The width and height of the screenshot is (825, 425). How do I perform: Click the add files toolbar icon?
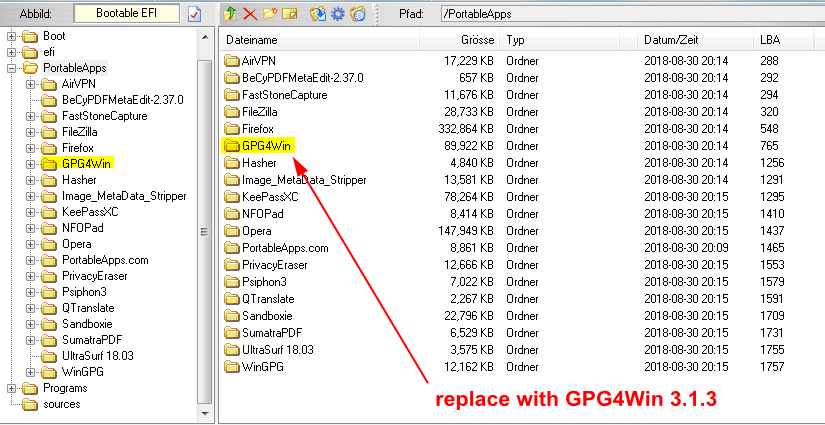point(318,14)
